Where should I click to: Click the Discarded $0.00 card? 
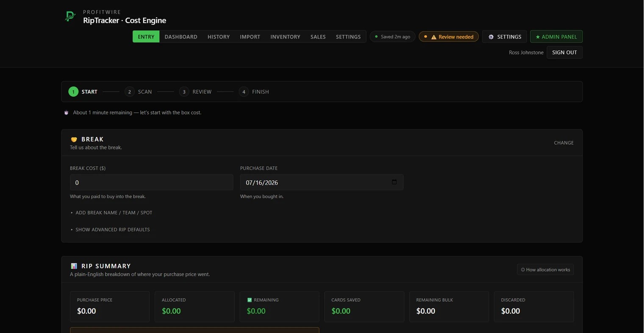tap(534, 306)
